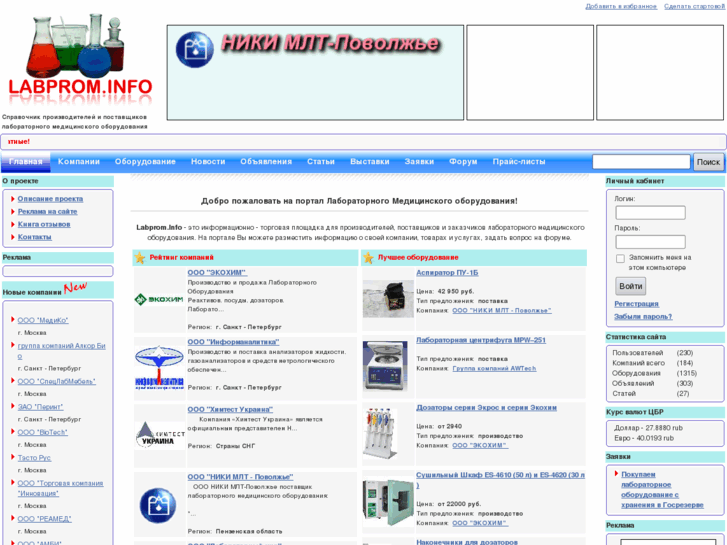
Task: Click the Поиск search button
Action: pyautogui.click(x=708, y=162)
